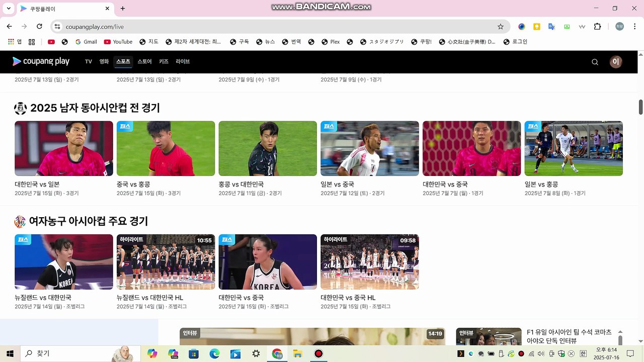Open the Windows Start menu
Screen dimensions: 644x362
point(10,353)
